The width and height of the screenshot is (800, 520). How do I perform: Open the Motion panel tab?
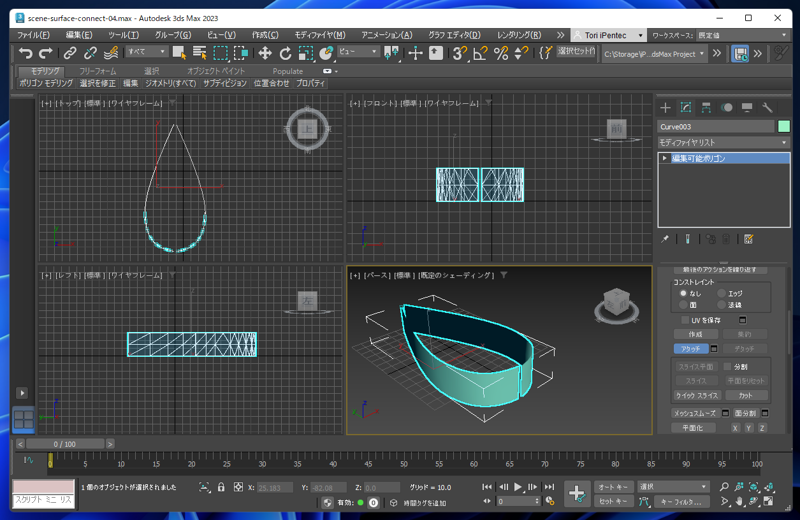[727, 107]
